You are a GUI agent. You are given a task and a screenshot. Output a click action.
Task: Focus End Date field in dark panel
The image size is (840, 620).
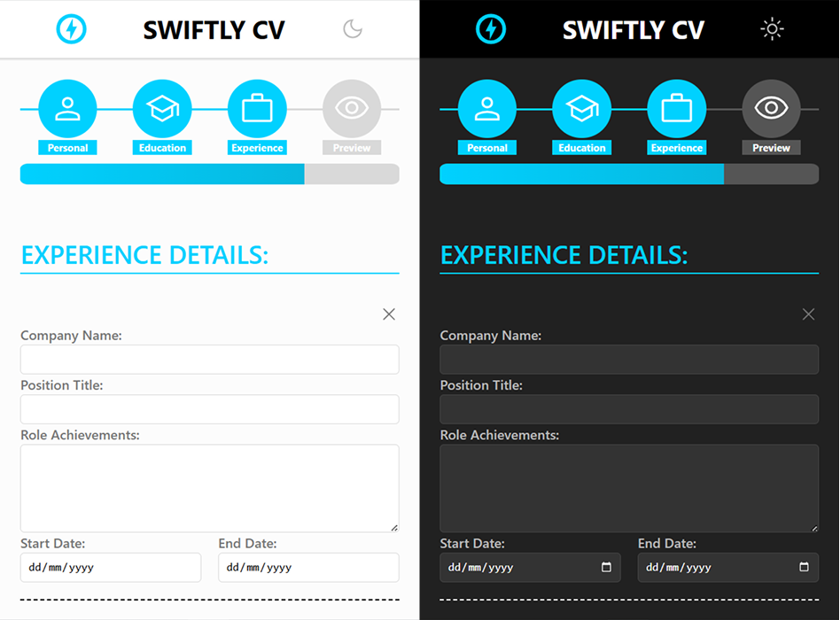[728, 568]
